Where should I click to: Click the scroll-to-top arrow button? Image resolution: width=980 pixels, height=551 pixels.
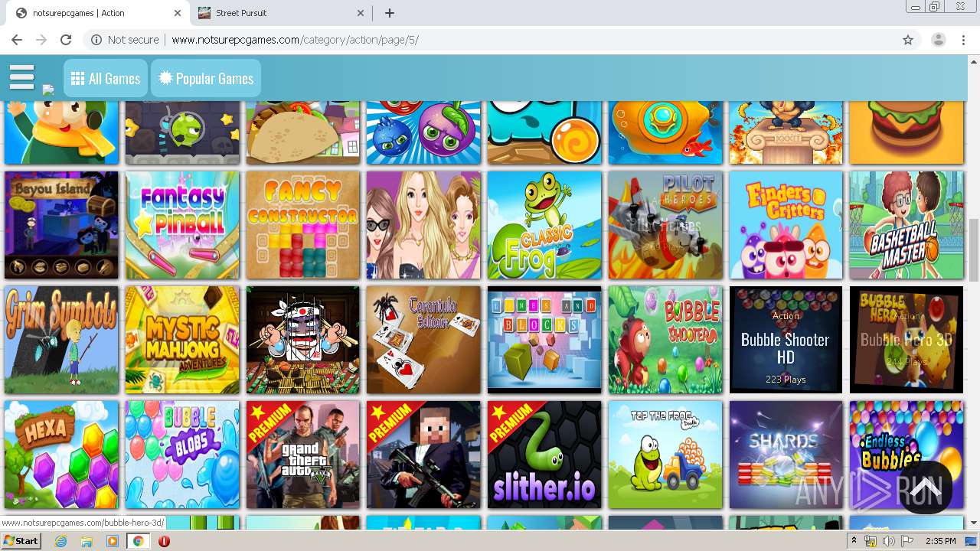925,487
